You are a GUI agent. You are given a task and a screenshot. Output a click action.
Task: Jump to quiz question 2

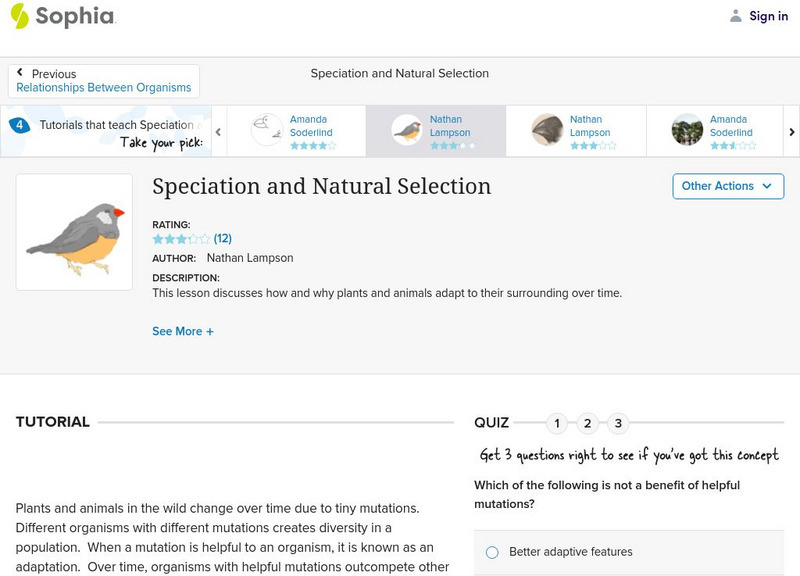pyautogui.click(x=587, y=423)
